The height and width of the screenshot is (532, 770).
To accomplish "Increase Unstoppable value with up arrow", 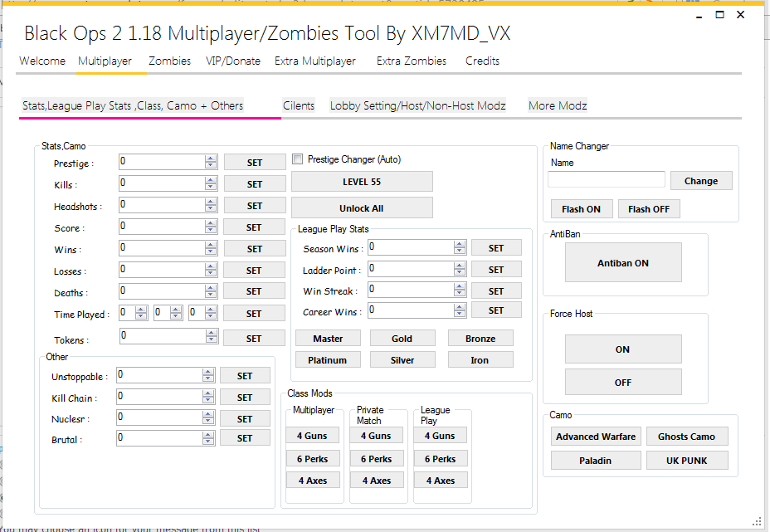I will (x=208, y=372).
